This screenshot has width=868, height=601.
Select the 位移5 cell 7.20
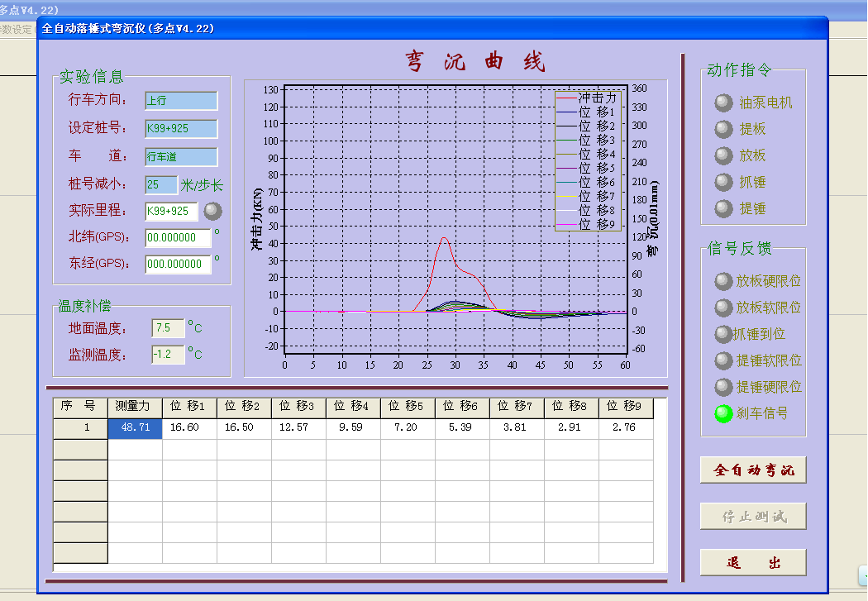(x=408, y=428)
